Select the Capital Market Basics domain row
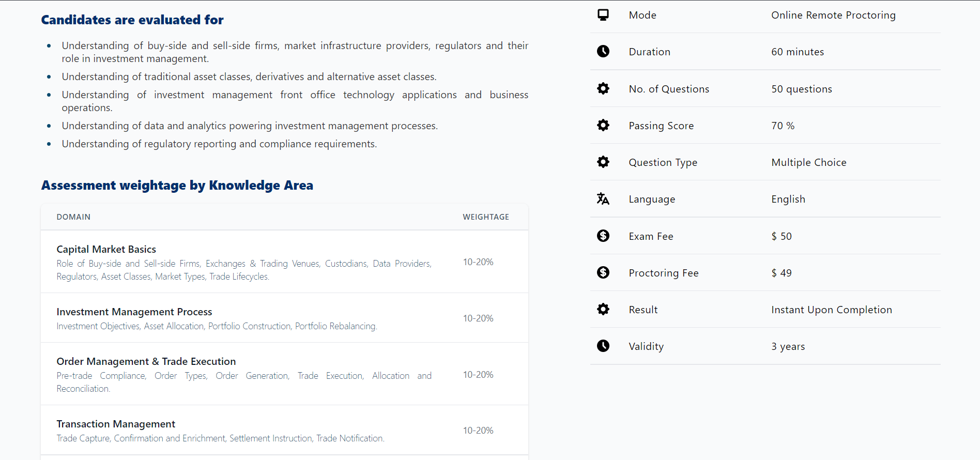980x460 pixels. [x=284, y=262]
